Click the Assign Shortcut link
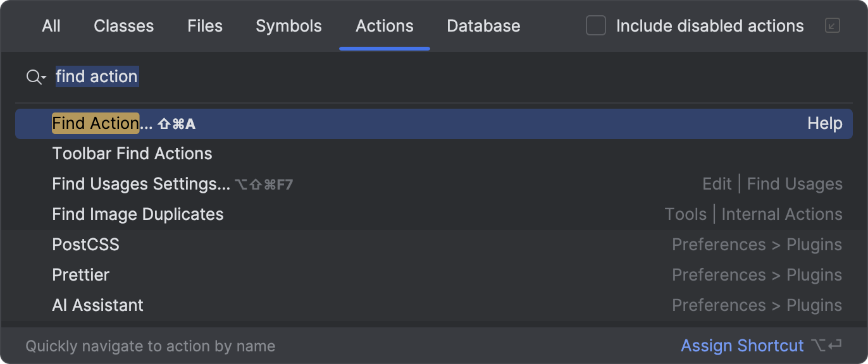This screenshot has height=364, width=868. click(742, 346)
